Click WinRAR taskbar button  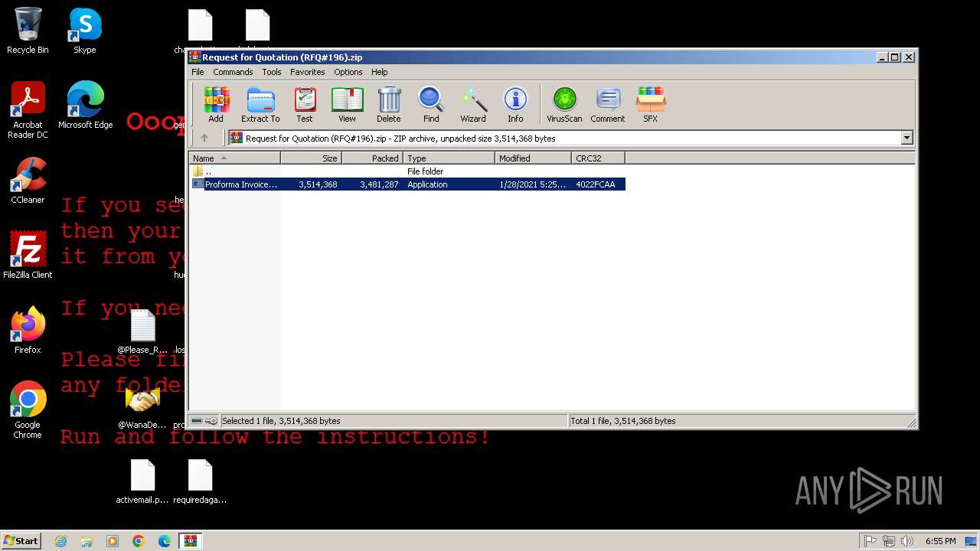coord(191,541)
